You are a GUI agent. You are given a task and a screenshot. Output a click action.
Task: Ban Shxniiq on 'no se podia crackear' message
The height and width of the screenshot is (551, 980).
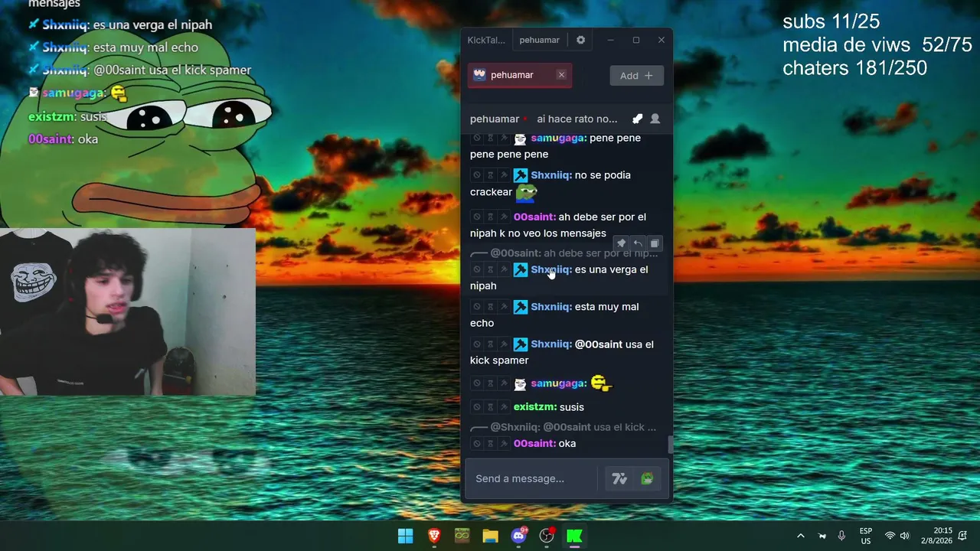477,175
